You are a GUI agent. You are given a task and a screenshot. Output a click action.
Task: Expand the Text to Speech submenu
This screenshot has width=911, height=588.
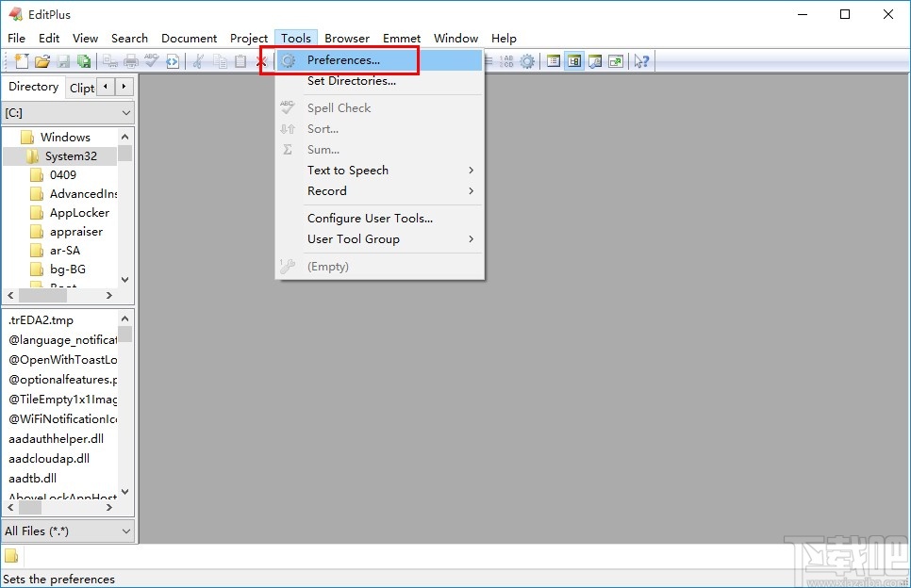point(379,171)
